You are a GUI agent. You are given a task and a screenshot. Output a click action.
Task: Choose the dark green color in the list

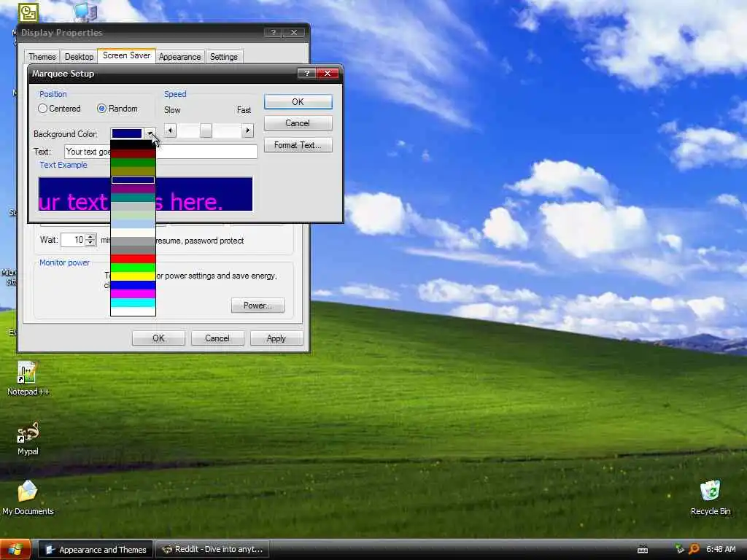[133, 163]
